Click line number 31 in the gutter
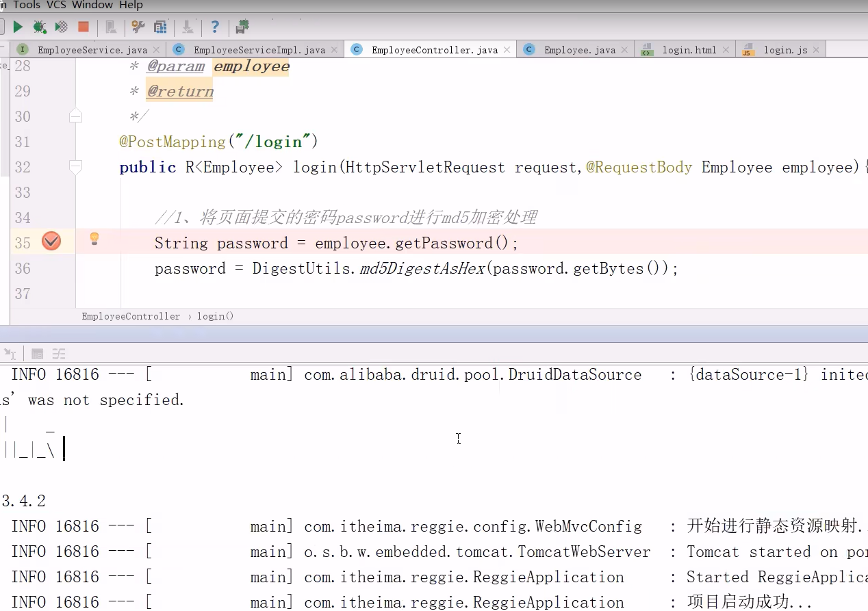This screenshot has width=868, height=611. [x=23, y=142]
